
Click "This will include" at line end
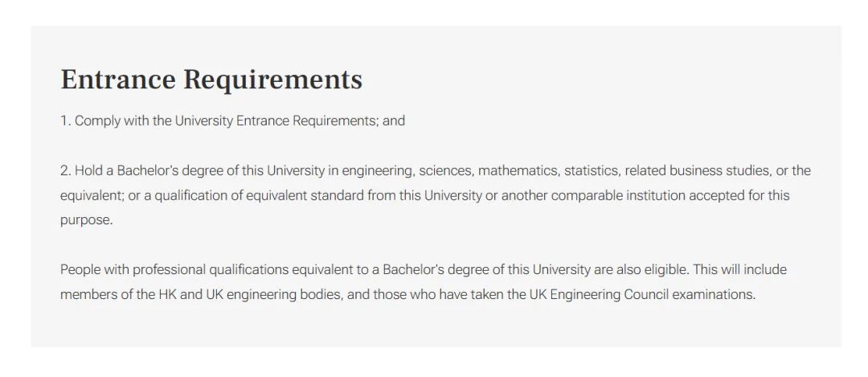coord(751,269)
